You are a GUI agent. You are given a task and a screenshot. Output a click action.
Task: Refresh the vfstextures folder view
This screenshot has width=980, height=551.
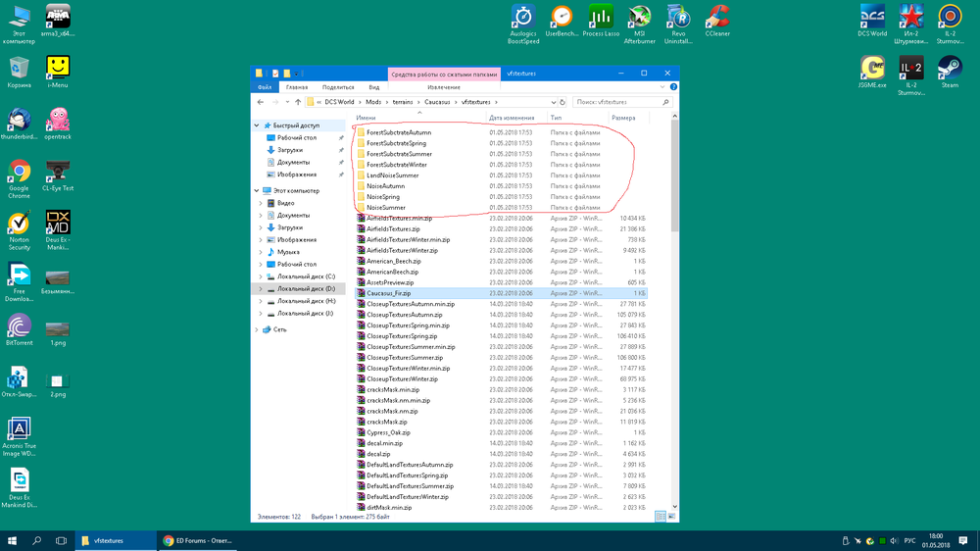(563, 102)
